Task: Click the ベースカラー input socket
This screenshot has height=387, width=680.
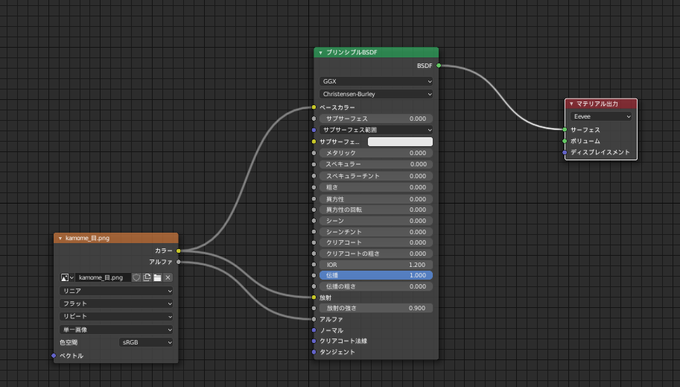Action: click(x=314, y=107)
